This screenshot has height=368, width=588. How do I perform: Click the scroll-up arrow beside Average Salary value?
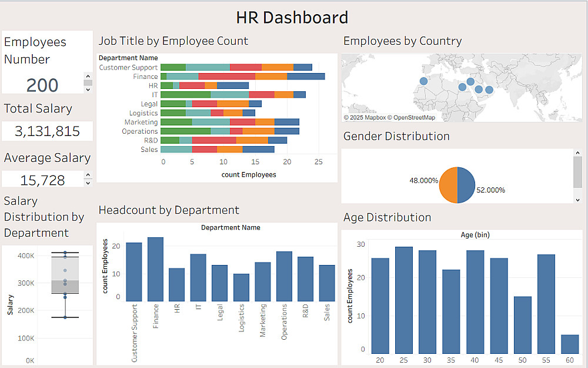[x=88, y=175]
